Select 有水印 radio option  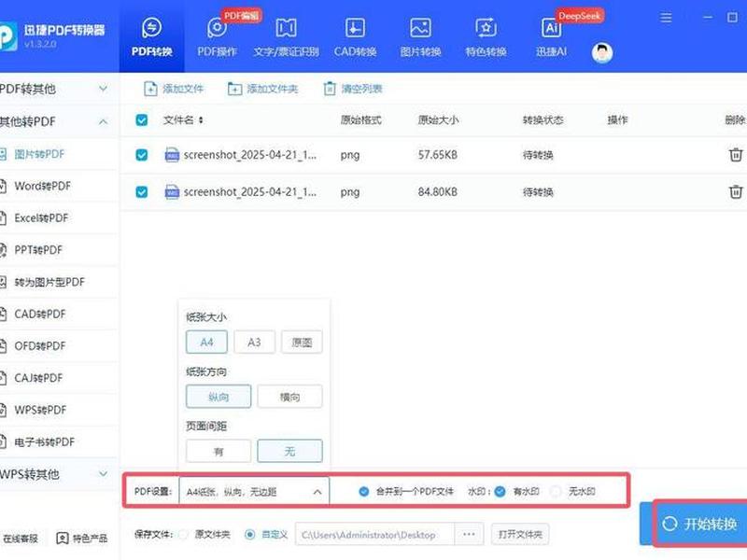500,492
